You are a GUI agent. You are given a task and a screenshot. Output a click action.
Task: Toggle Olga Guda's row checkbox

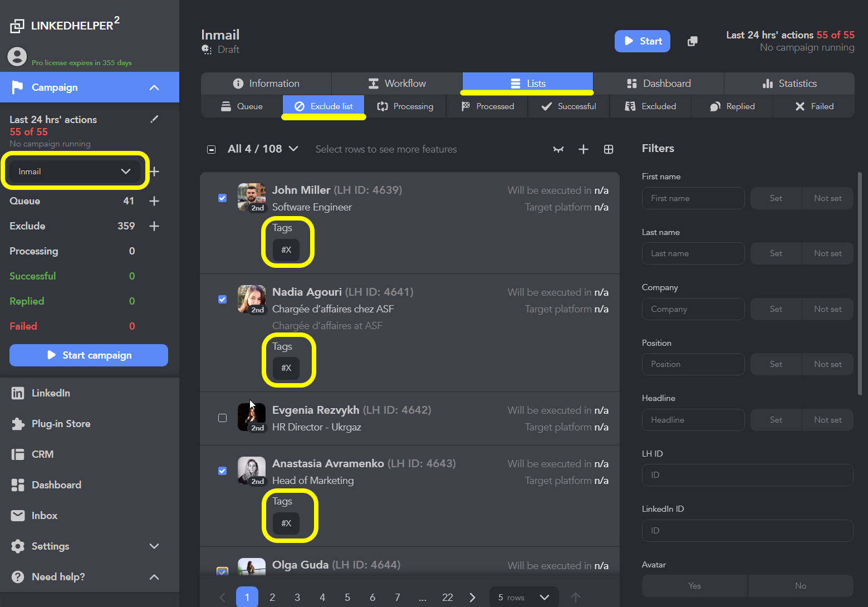(x=222, y=571)
